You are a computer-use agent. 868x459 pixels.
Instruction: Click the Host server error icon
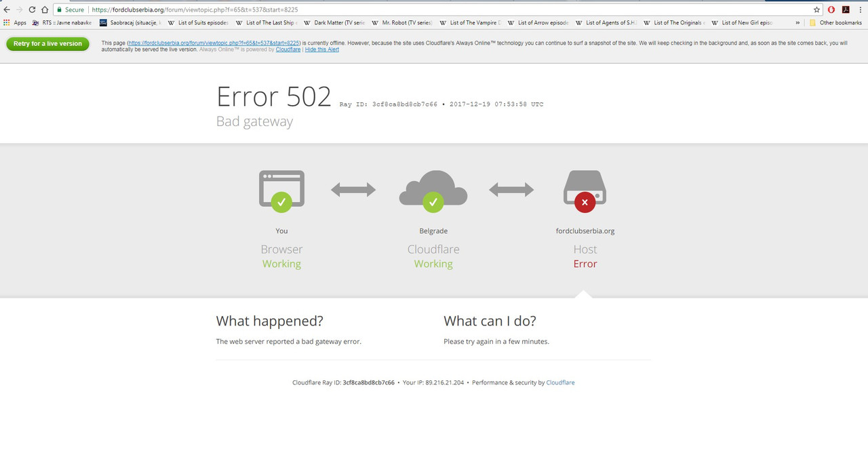coord(585,191)
